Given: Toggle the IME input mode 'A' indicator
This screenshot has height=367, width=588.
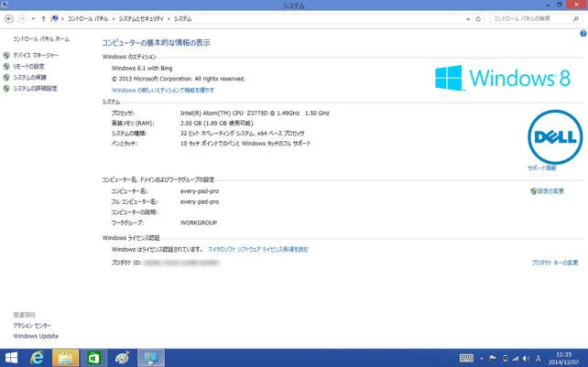Looking at the screenshot, I should pyautogui.click(x=539, y=359).
